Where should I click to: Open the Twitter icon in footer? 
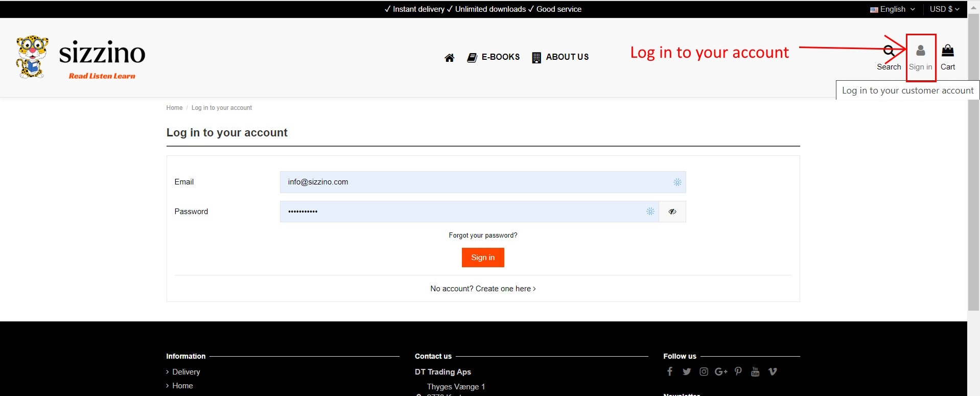[687, 371]
